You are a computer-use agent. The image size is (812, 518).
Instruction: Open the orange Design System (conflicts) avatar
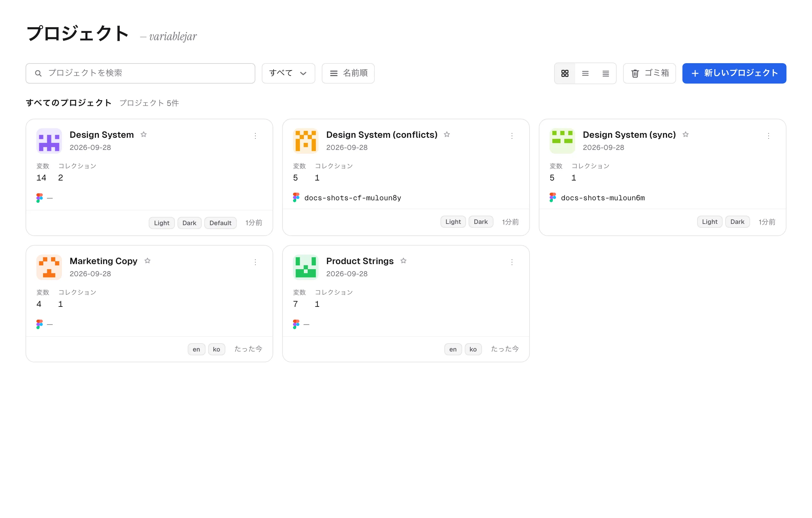306,141
